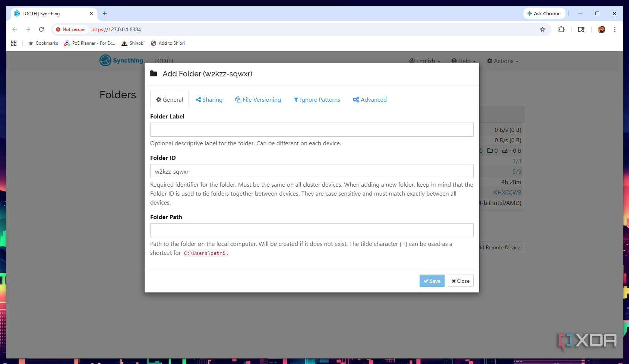Open the apps grid icon in bookmarks bar
Image resolution: width=629 pixels, height=364 pixels.
[14, 43]
